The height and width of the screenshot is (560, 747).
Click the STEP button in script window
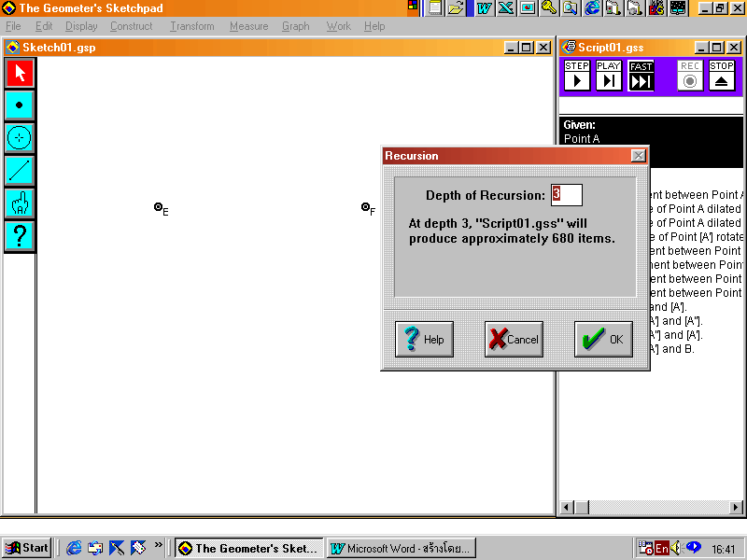point(577,76)
